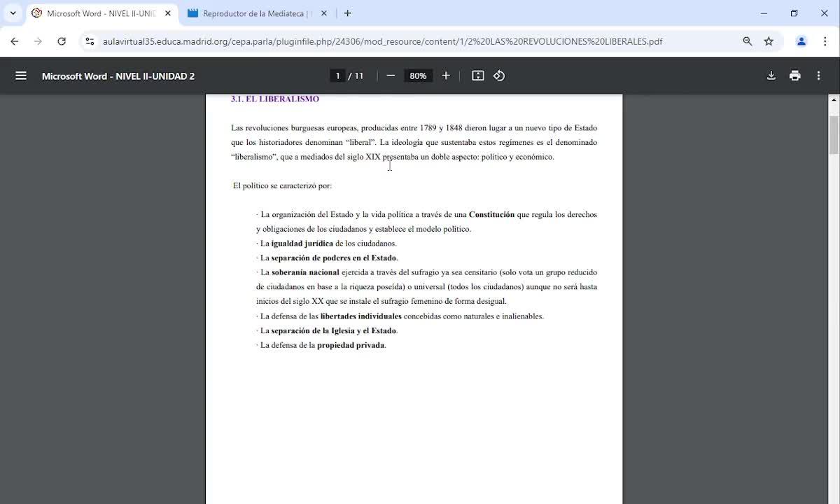The width and height of the screenshot is (840, 504).
Task: Expand the tab search dropdown arrow
Action: tap(13, 13)
